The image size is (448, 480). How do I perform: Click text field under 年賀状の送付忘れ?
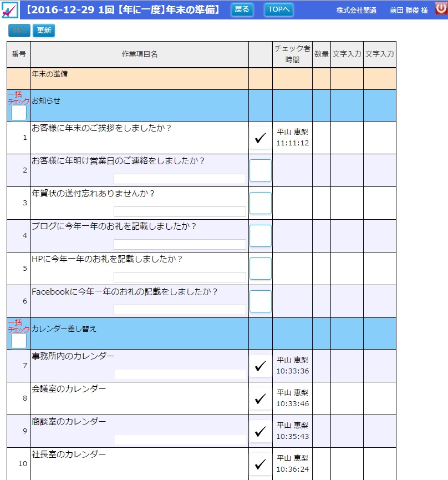[x=180, y=212]
